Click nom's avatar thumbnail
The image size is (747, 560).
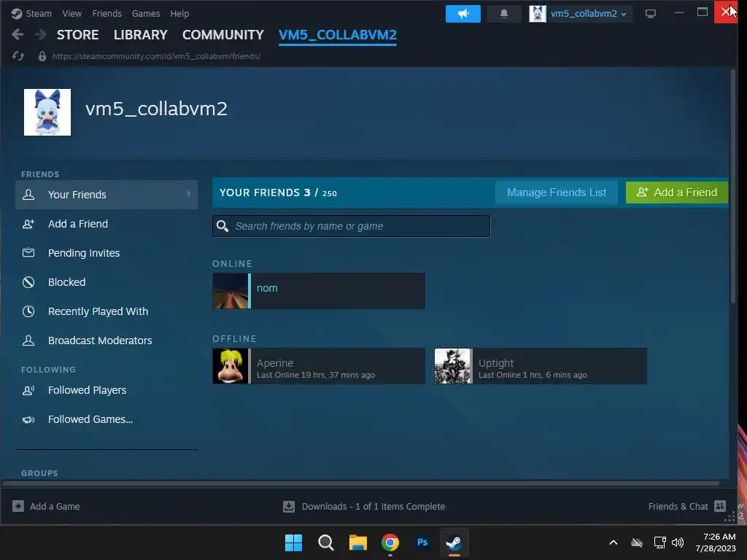(x=230, y=291)
